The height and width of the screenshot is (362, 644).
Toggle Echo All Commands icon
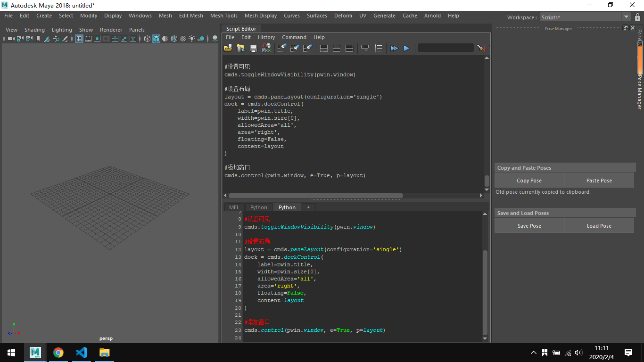point(365,48)
